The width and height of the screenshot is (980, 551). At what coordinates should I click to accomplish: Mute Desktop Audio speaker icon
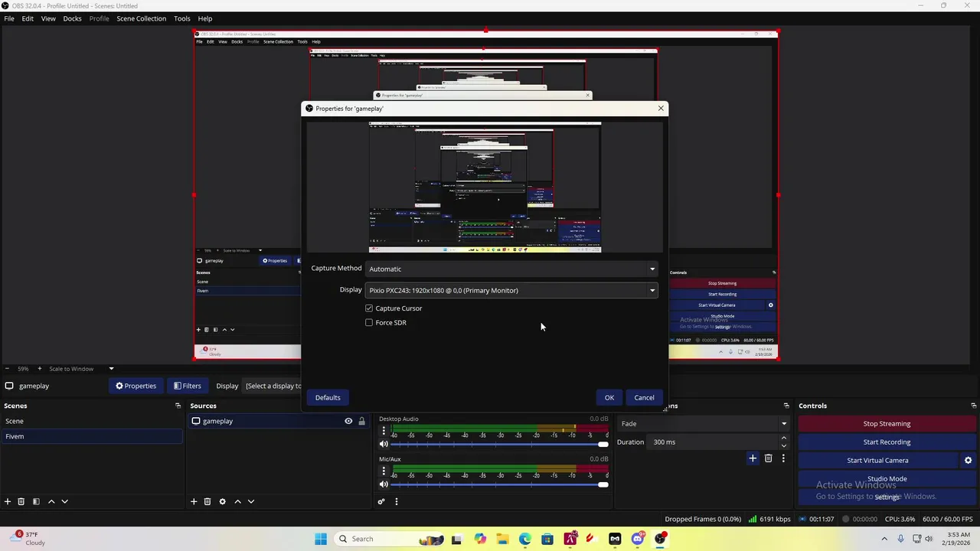(x=384, y=444)
